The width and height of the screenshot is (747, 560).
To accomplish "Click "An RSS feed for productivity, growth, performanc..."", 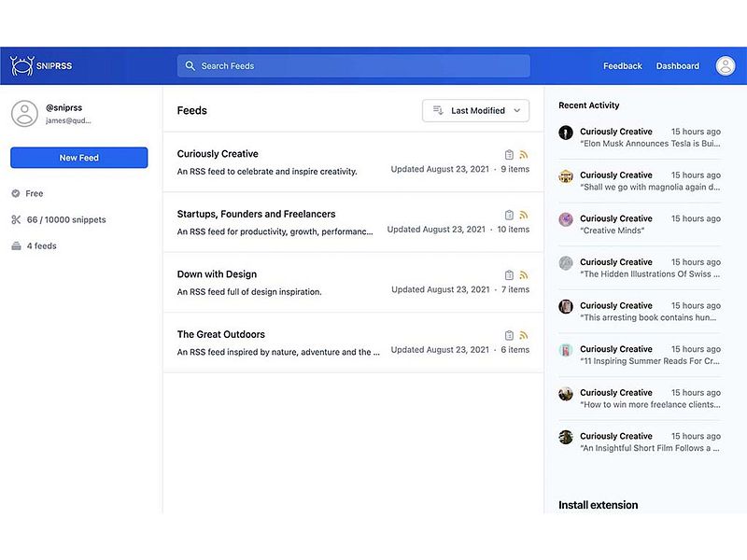I will click(x=275, y=231).
